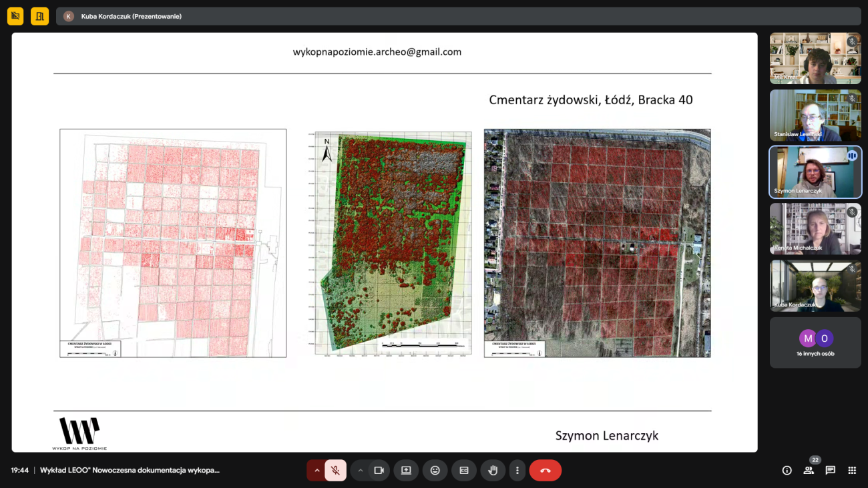Unmute the microphone
This screenshot has width=868, height=488.
(335, 470)
